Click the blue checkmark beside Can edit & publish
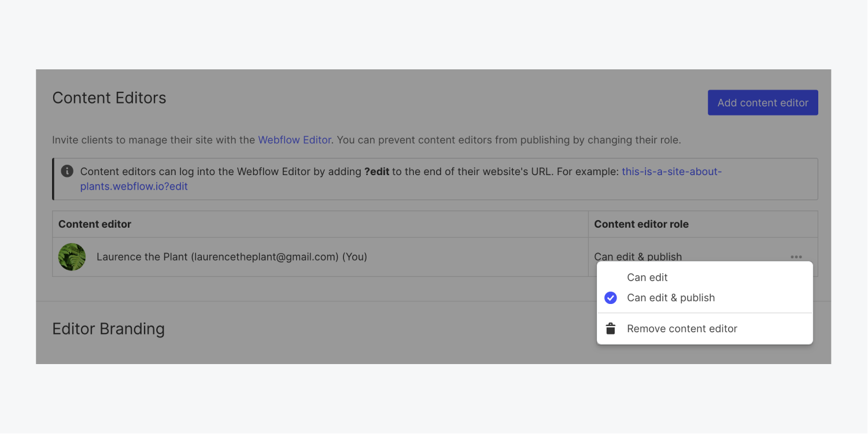 coord(610,298)
